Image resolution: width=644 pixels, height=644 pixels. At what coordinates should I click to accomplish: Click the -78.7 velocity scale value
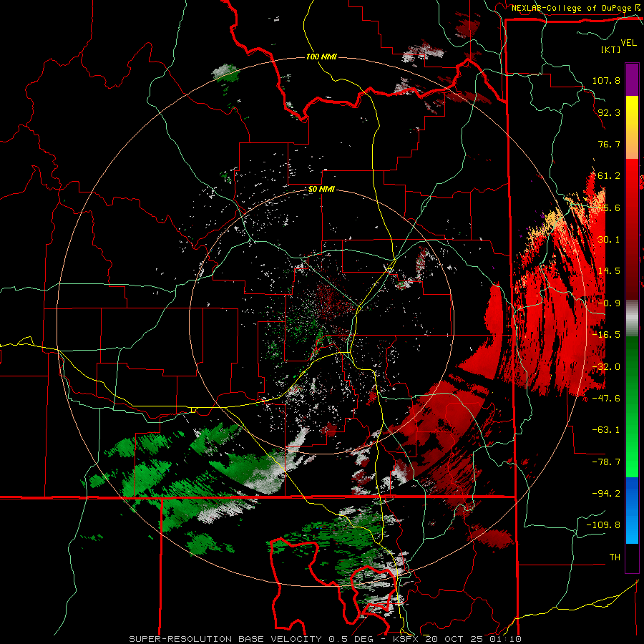click(x=606, y=462)
